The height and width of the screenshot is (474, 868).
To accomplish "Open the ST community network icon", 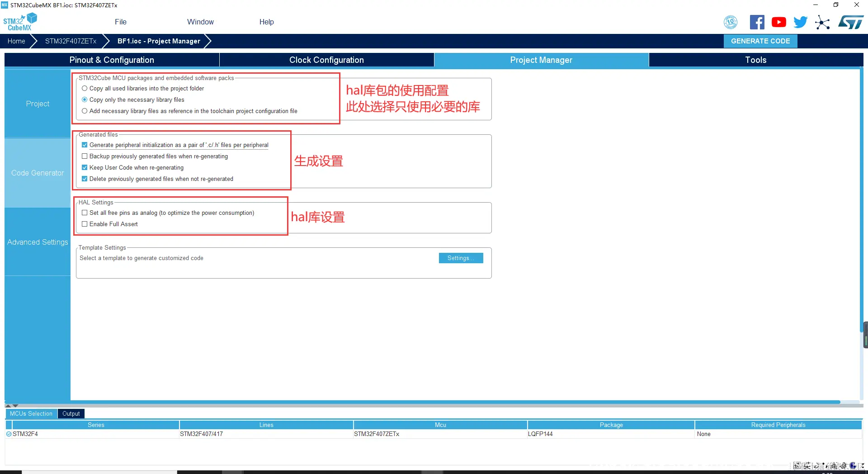I will point(822,22).
